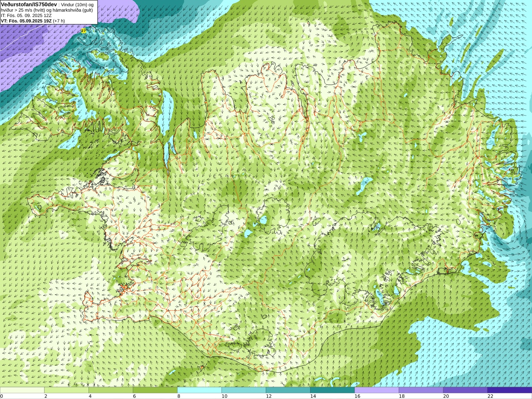Select the light cyan 8–10 m/s color swatch

(199, 390)
